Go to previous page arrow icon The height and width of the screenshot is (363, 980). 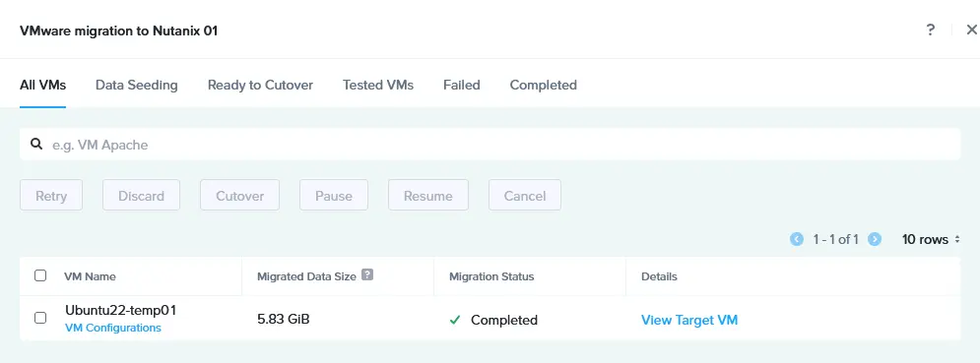(796, 239)
